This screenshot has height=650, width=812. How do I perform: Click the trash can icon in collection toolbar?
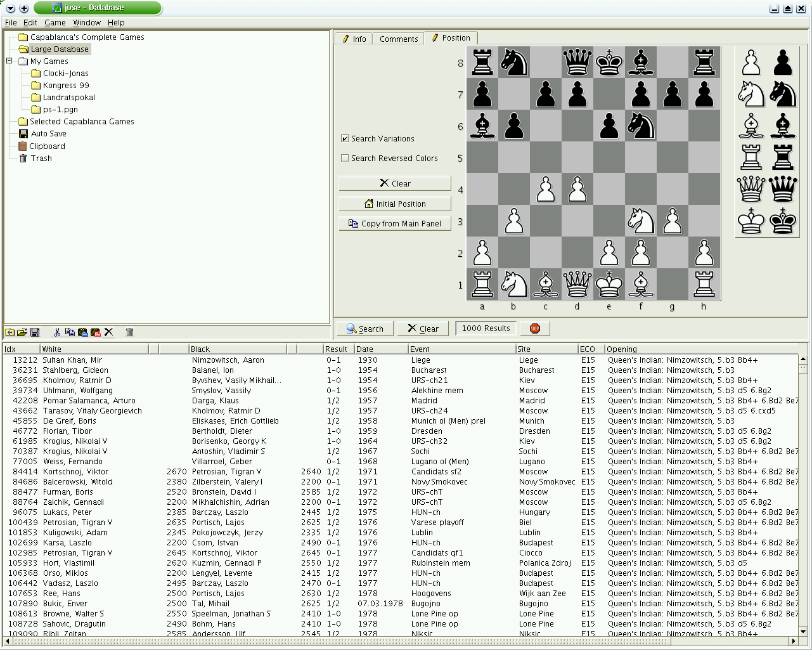pyautogui.click(x=129, y=332)
